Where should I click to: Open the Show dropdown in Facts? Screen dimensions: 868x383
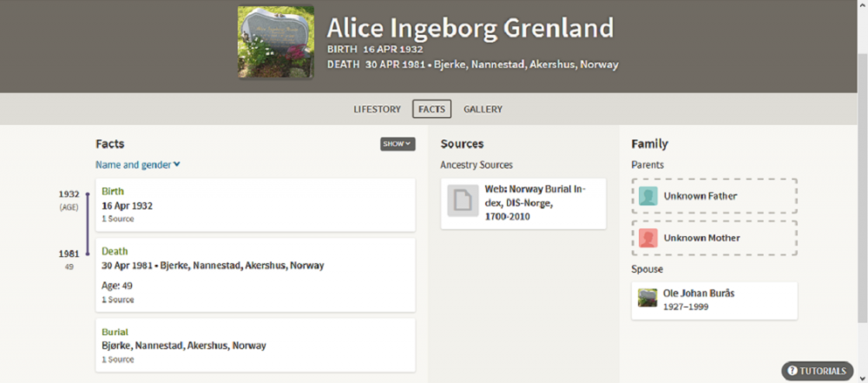pos(397,144)
